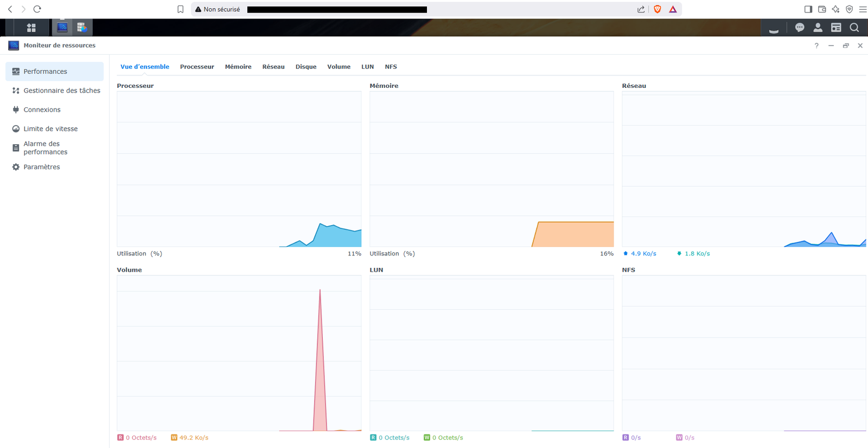868x448 pixels.
Task: Open Limite de vitesse section
Action: (50, 129)
